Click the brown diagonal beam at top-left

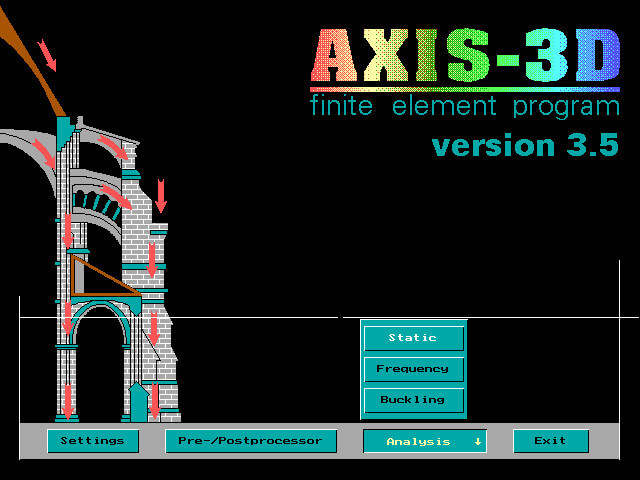point(30,62)
